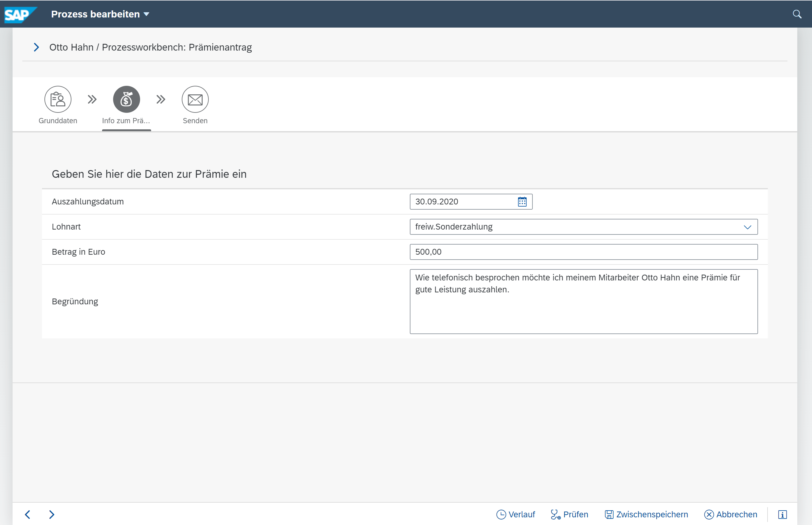Click double arrow before Senden step
Screen dimensions: 812x525
(x=161, y=99)
